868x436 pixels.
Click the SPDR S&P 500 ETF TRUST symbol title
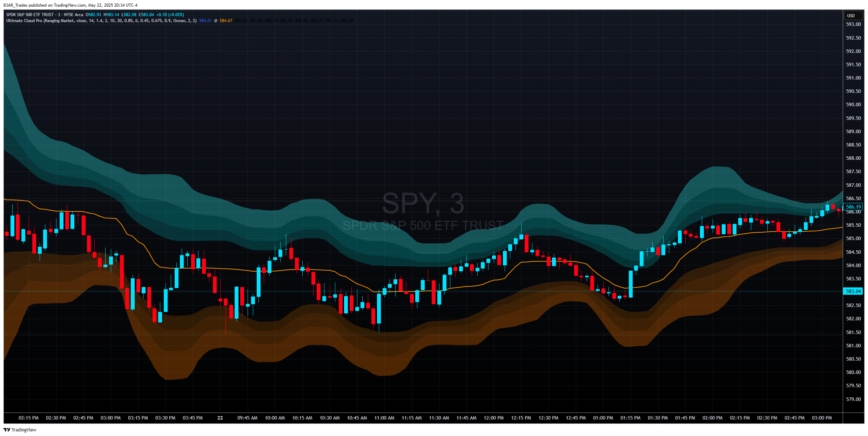pos(30,15)
